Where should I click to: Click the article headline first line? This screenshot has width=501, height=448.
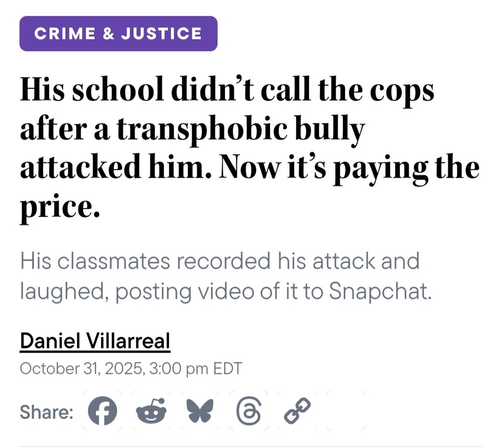227,89
